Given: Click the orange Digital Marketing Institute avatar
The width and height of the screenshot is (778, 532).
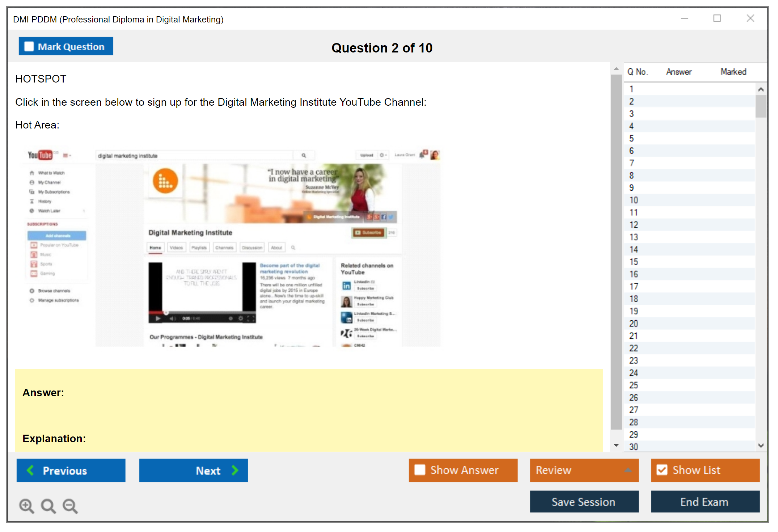Looking at the screenshot, I should click(x=165, y=181).
